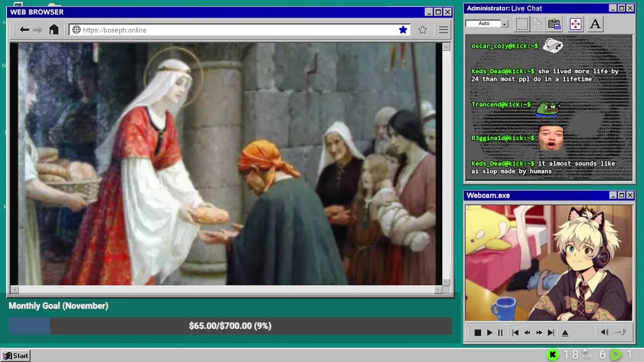The image size is (644, 362).
Task: Click the Trancend@kick username in chat
Action: coord(501,105)
